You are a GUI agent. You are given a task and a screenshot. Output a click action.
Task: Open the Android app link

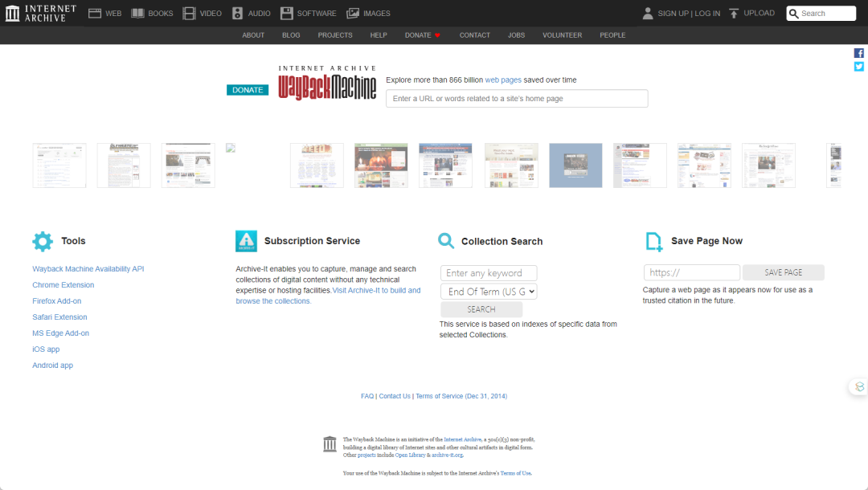pyautogui.click(x=52, y=365)
